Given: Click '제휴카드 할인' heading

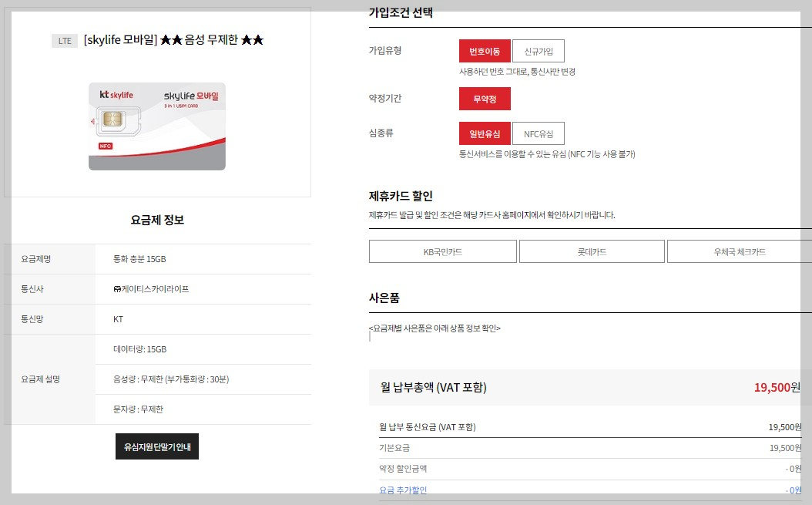Looking at the screenshot, I should pyautogui.click(x=401, y=196).
